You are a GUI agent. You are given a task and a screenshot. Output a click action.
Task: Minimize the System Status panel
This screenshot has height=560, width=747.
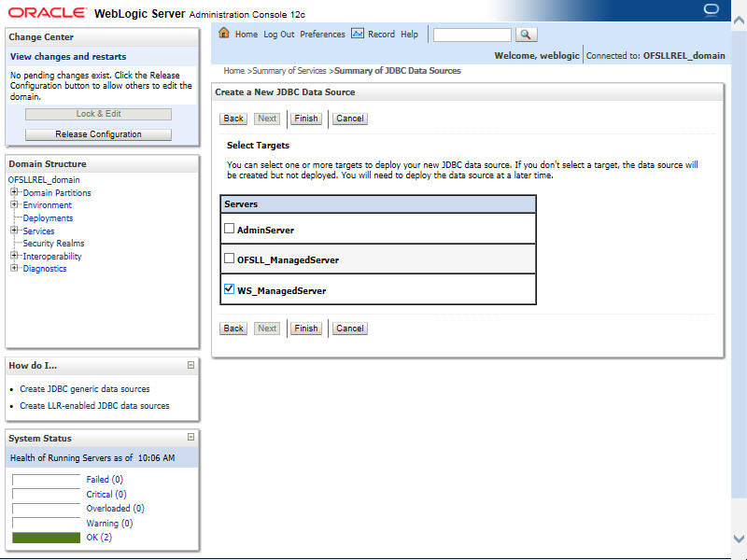[190, 437]
